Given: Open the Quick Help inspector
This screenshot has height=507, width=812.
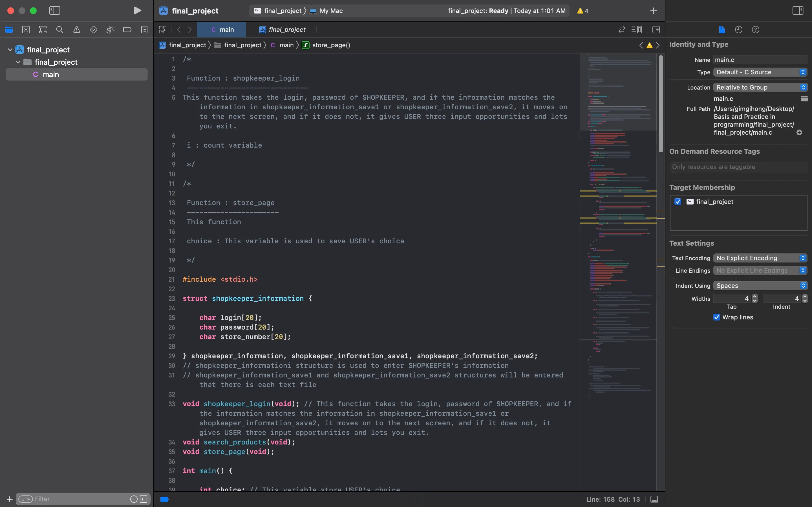Looking at the screenshot, I should point(755,30).
